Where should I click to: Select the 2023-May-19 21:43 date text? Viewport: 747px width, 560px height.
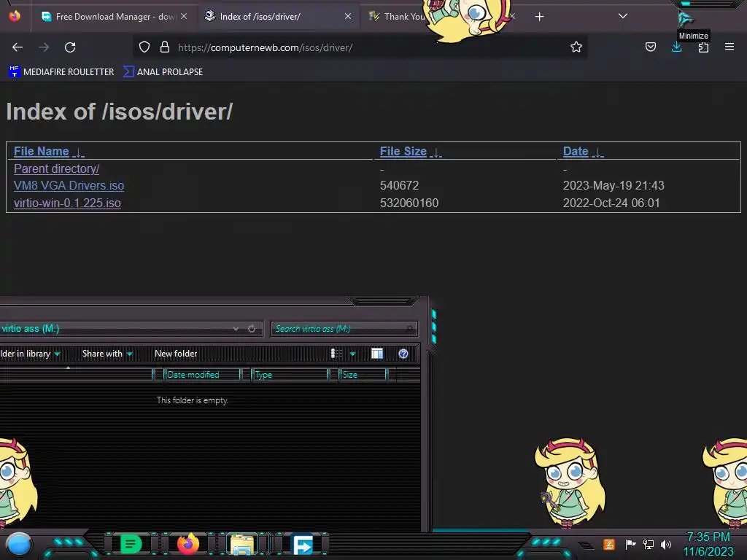click(x=614, y=185)
